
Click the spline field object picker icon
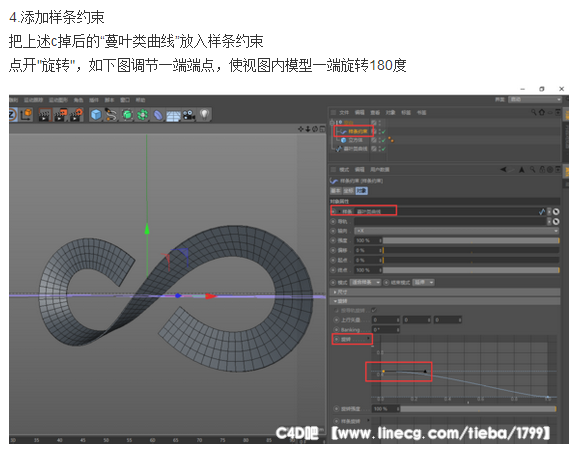[x=556, y=212]
